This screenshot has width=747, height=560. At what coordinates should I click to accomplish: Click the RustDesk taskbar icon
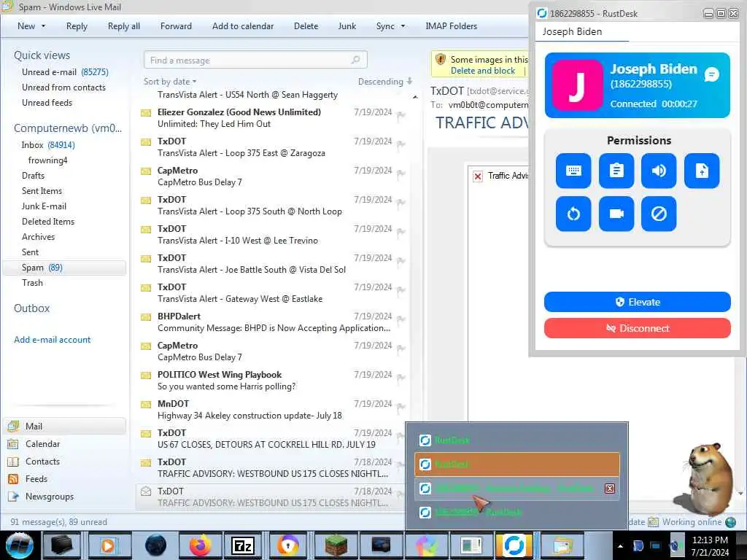(514, 545)
